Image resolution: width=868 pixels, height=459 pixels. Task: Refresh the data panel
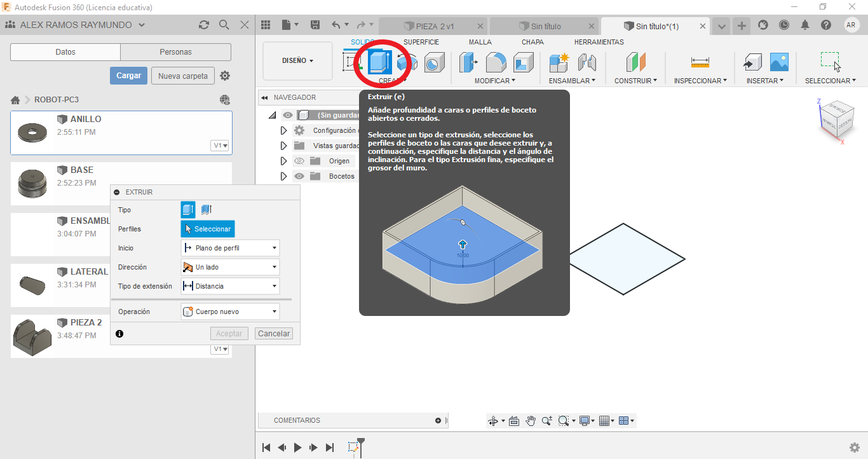click(x=203, y=25)
